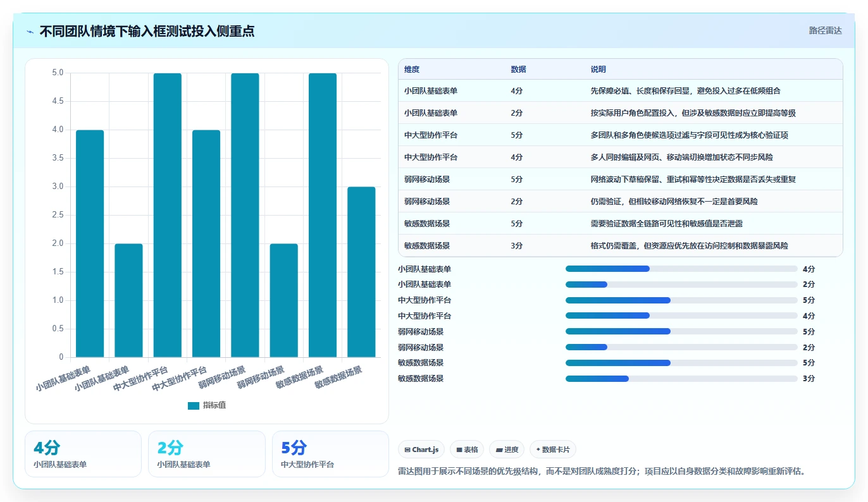This screenshot has height=502, width=868.
Task: Click the 数据 column header
Action: (x=518, y=70)
